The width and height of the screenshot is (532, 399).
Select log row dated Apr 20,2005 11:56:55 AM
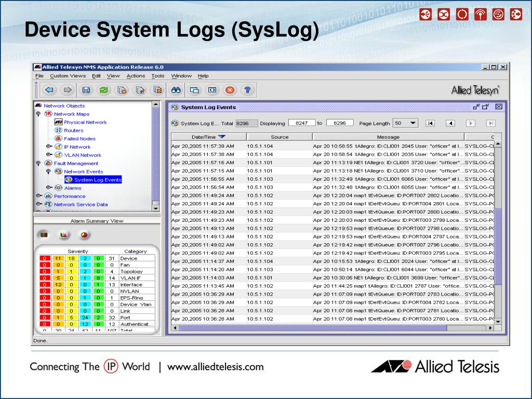[x=333, y=179]
